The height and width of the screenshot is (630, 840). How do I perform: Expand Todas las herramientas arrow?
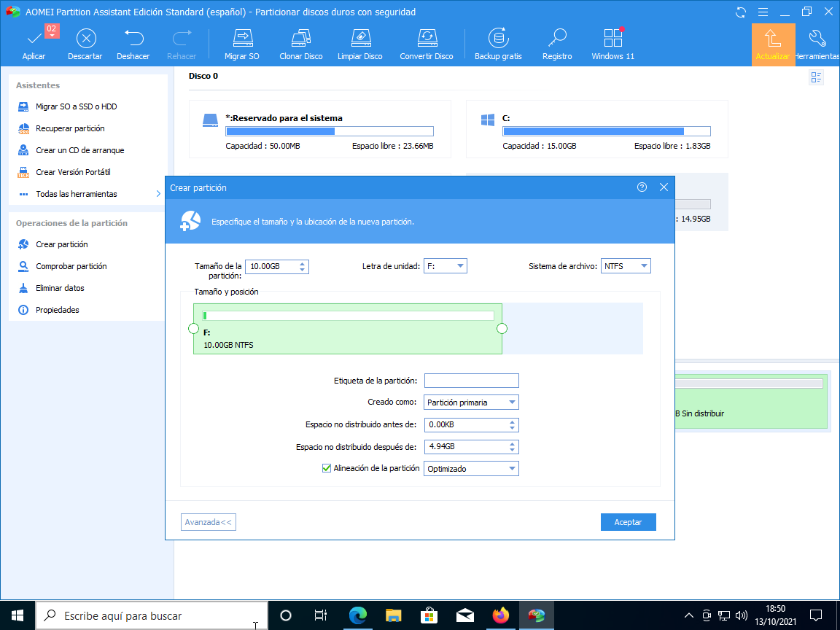[x=158, y=194]
